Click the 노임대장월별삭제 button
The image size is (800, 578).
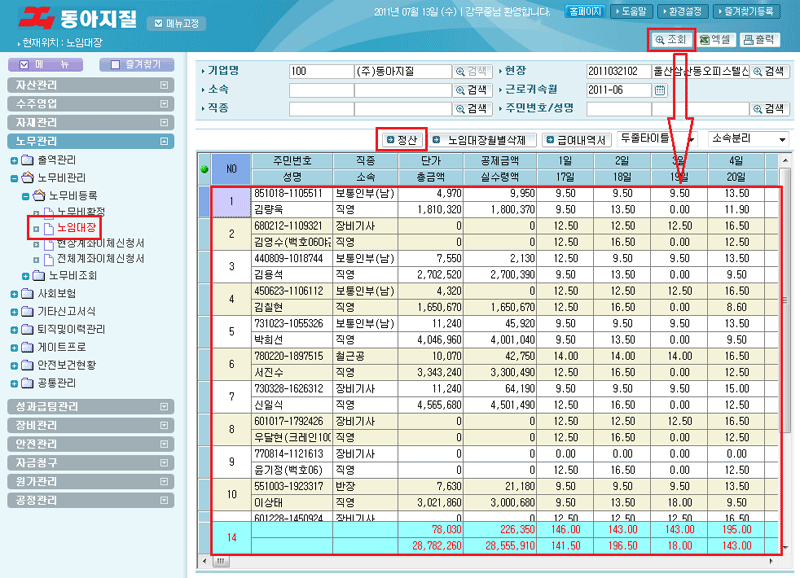pyautogui.click(x=485, y=140)
